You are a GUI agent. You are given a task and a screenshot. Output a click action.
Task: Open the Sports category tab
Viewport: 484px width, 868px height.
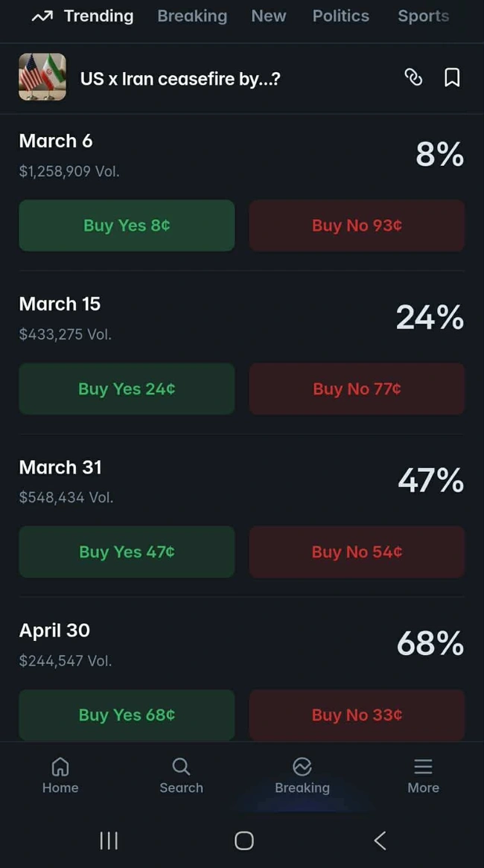(x=423, y=16)
